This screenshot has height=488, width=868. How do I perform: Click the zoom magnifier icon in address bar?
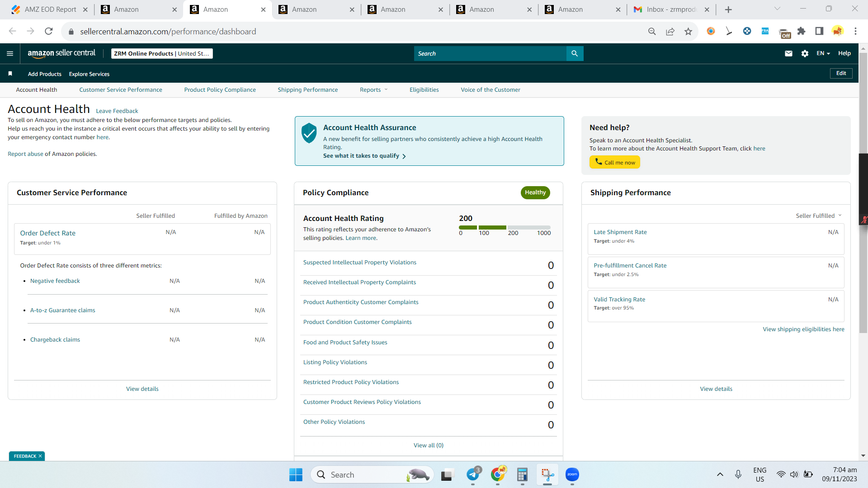click(652, 31)
